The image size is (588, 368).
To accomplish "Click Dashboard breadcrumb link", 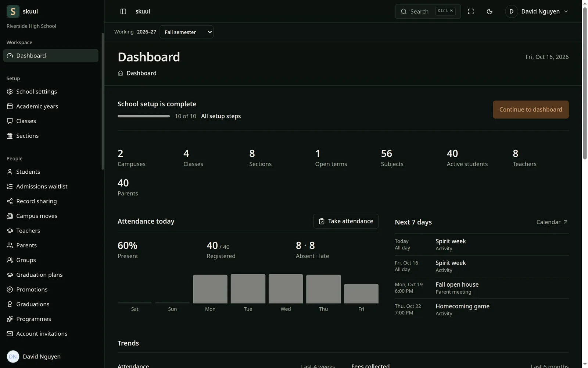I will 141,73.
